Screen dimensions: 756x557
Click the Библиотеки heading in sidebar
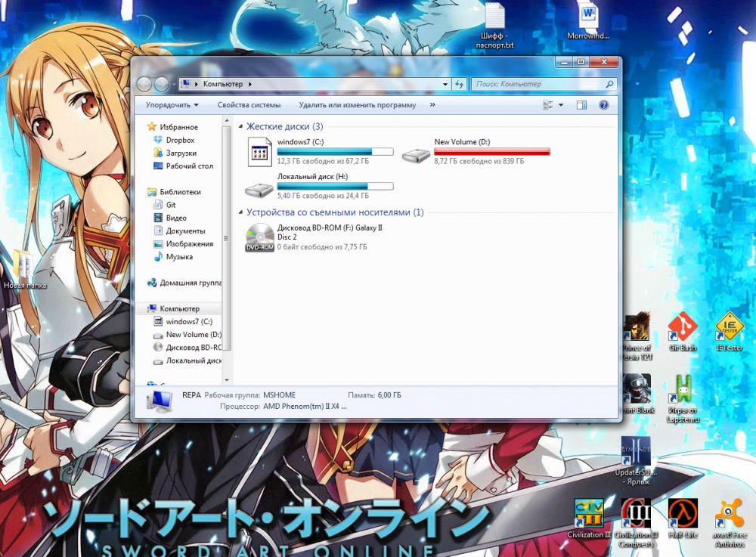click(180, 192)
